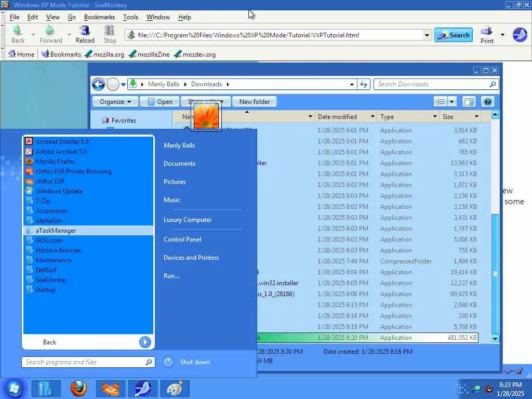This screenshot has width=532, height=399.
Task: Open the Help menu
Action: tap(184, 17)
